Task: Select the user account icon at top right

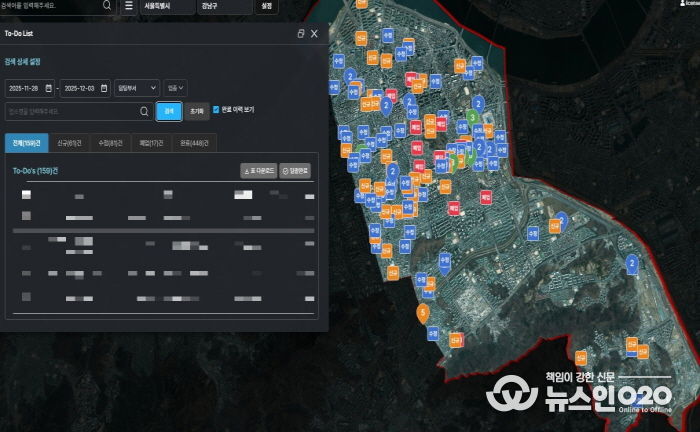Action: coord(684,5)
